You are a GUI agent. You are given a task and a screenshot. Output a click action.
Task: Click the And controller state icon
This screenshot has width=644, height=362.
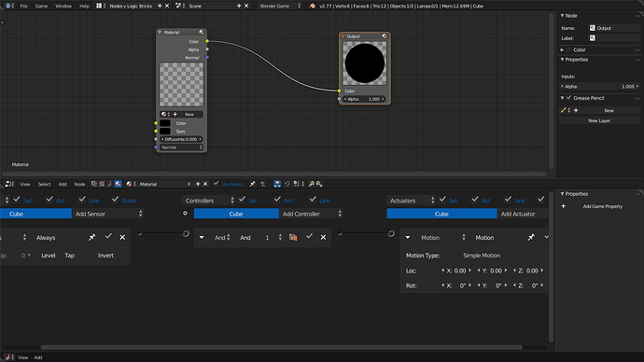point(293,237)
